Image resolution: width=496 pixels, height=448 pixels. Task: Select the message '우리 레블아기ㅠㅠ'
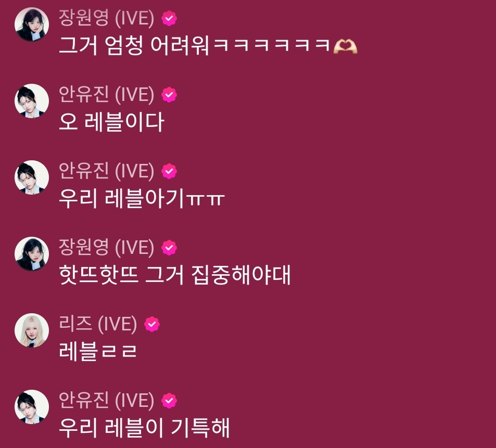click(x=142, y=199)
